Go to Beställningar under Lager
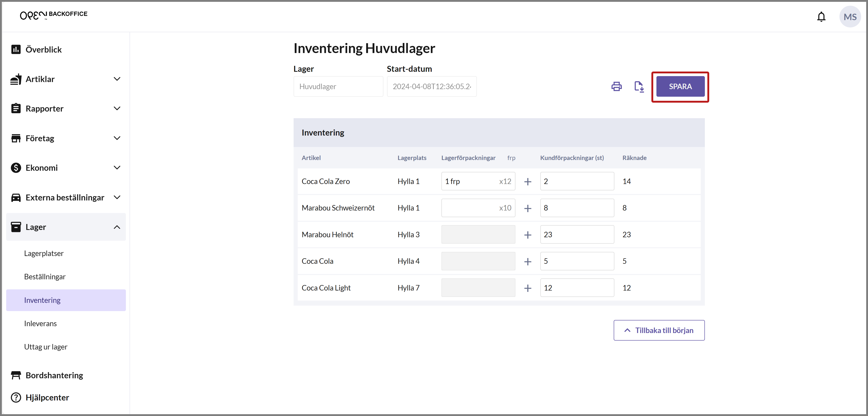The width and height of the screenshot is (868, 416). [45, 277]
